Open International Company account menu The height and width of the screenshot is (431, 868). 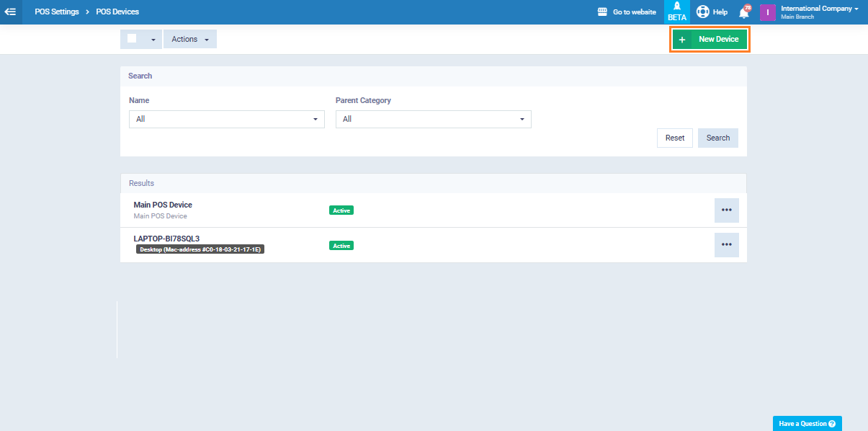click(819, 9)
